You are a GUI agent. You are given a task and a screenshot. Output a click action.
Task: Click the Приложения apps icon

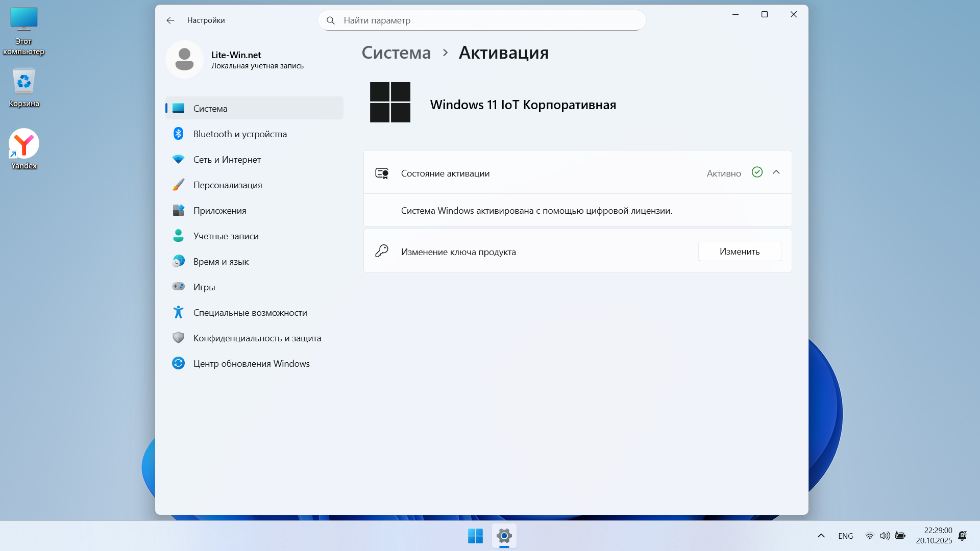(178, 210)
